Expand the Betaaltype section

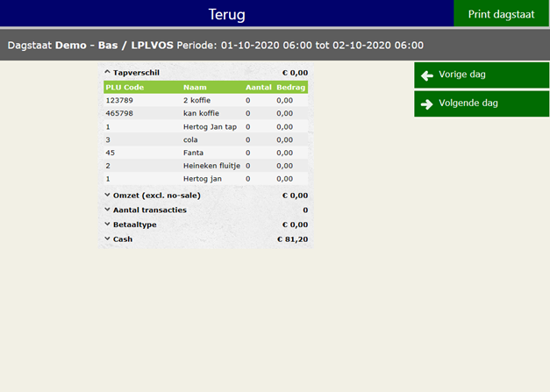coord(107,225)
